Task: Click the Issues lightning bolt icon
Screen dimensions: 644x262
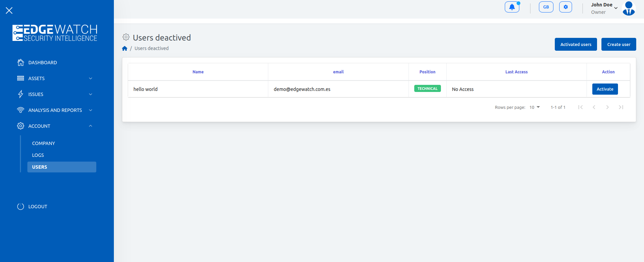Action: pos(21,94)
